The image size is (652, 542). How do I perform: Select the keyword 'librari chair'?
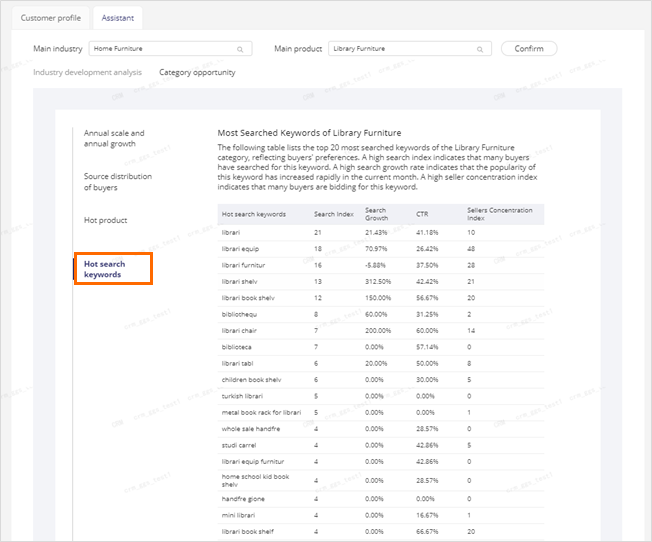[x=239, y=331]
